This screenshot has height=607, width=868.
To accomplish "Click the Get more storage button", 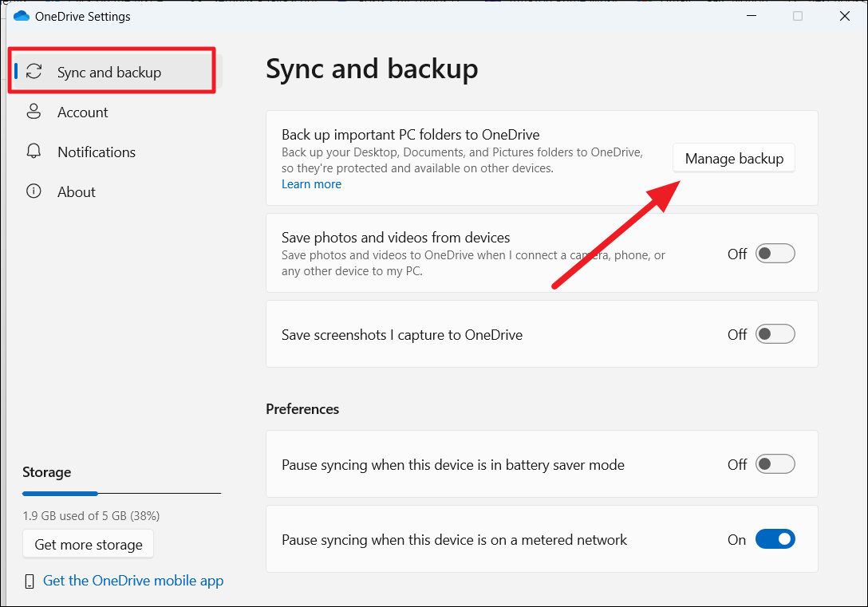I will pos(89,545).
